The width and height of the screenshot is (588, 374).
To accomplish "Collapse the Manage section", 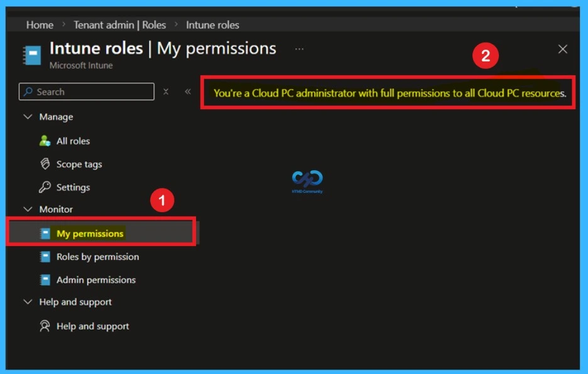I will click(28, 117).
